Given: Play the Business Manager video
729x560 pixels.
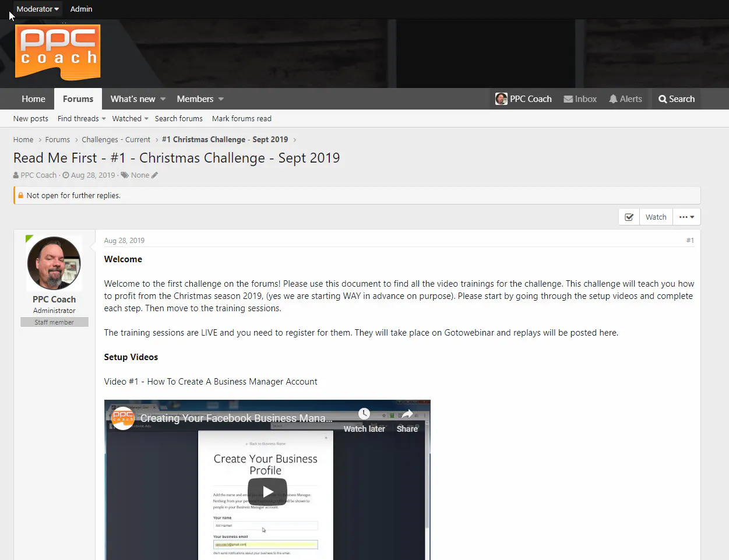Looking at the screenshot, I should click(x=267, y=491).
